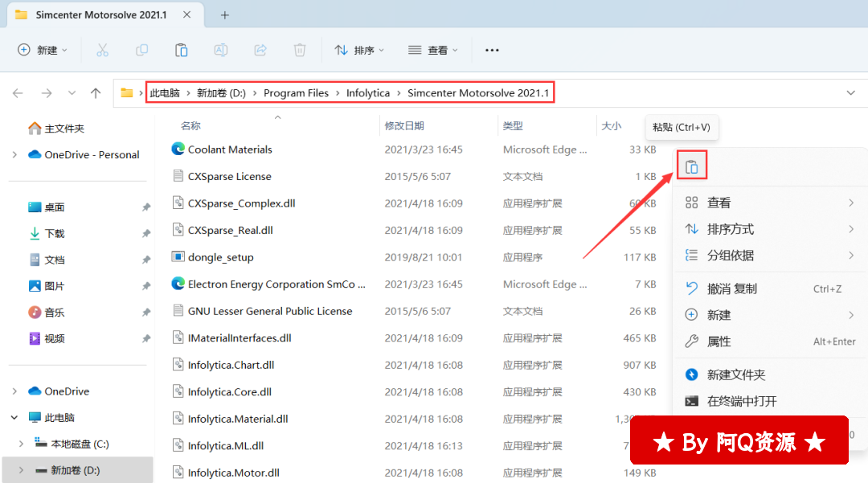The width and height of the screenshot is (868, 483).
Task: Open the three-dot more options menu
Action: (492, 50)
